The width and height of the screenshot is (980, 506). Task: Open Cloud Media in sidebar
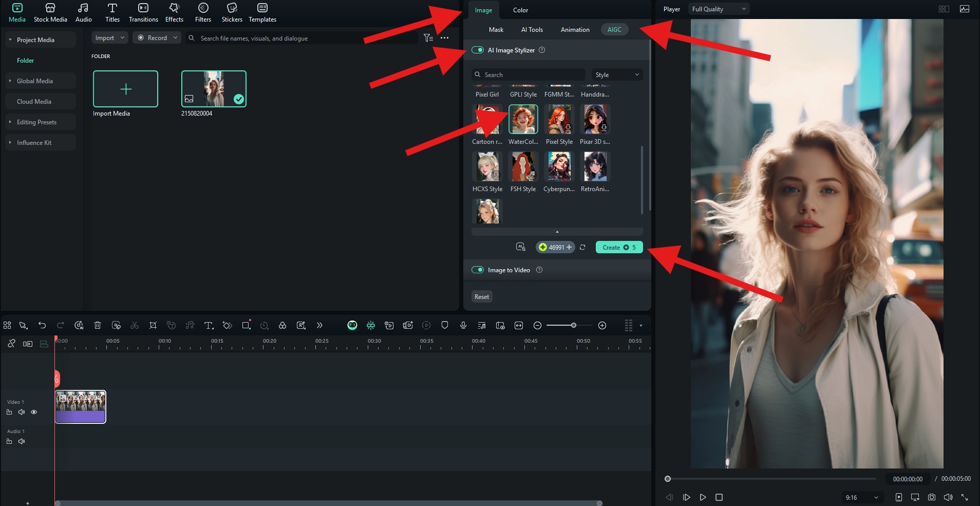click(34, 101)
